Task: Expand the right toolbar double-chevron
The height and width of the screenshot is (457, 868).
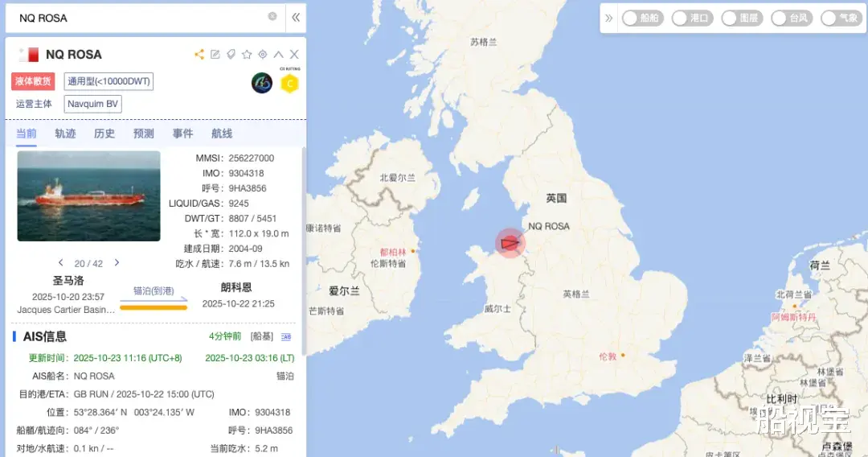Action: (609, 18)
